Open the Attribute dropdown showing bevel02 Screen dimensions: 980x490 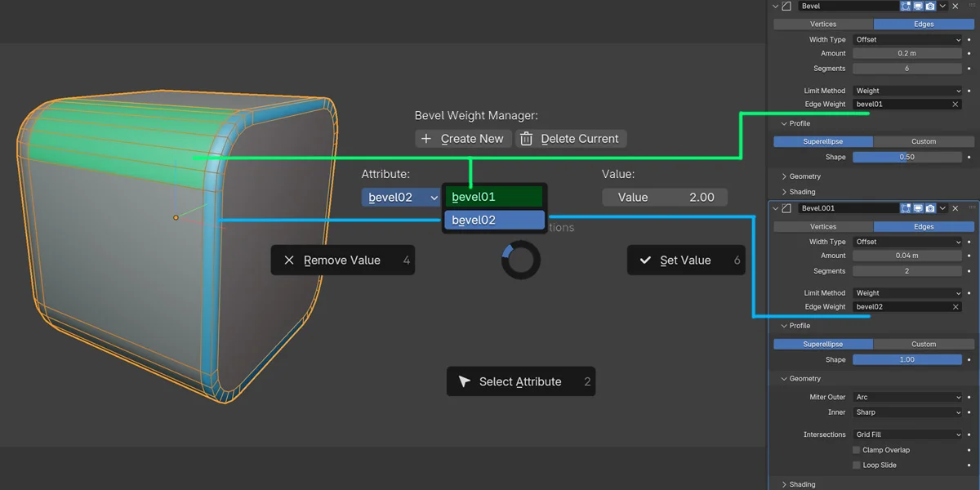[x=400, y=197]
